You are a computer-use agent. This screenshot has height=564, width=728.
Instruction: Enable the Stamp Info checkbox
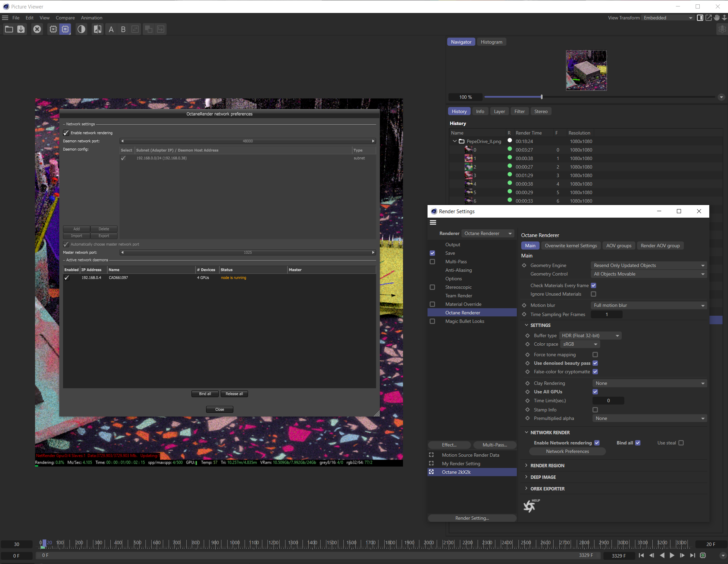[x=595, y=410]
